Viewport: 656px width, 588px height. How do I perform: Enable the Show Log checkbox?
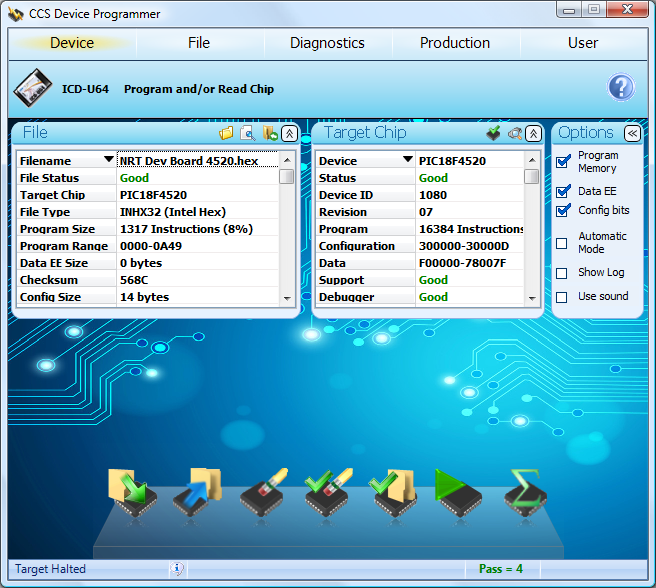pyautogui.click(x=562, y=273)
